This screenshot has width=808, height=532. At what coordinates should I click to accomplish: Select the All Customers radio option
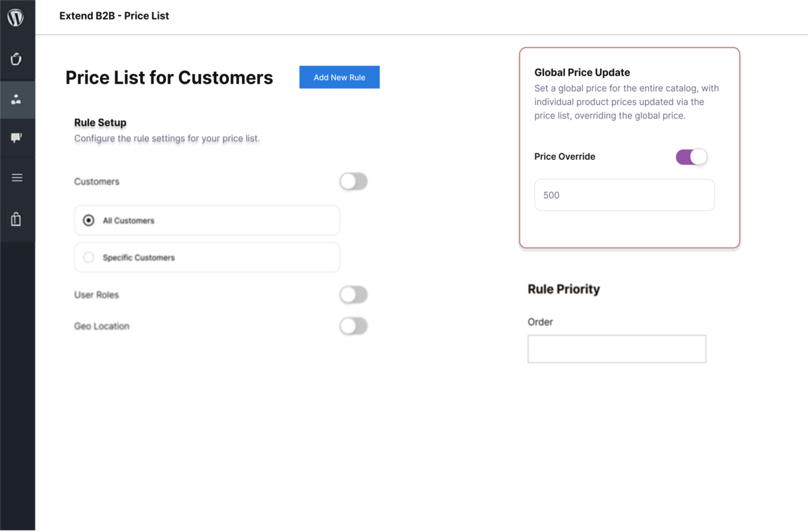88,220
